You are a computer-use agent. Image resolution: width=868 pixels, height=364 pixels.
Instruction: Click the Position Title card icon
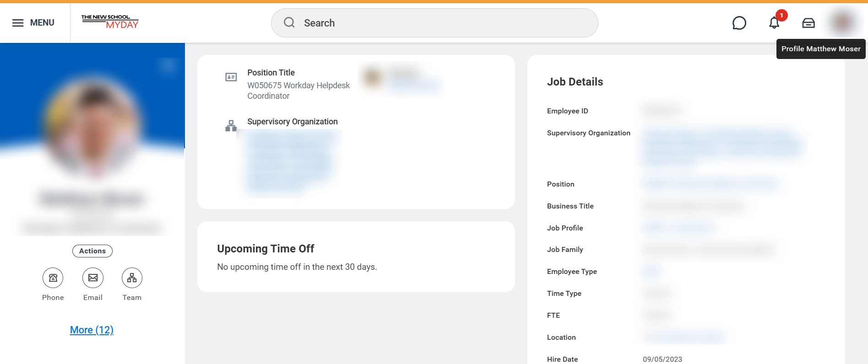(231, 77)
